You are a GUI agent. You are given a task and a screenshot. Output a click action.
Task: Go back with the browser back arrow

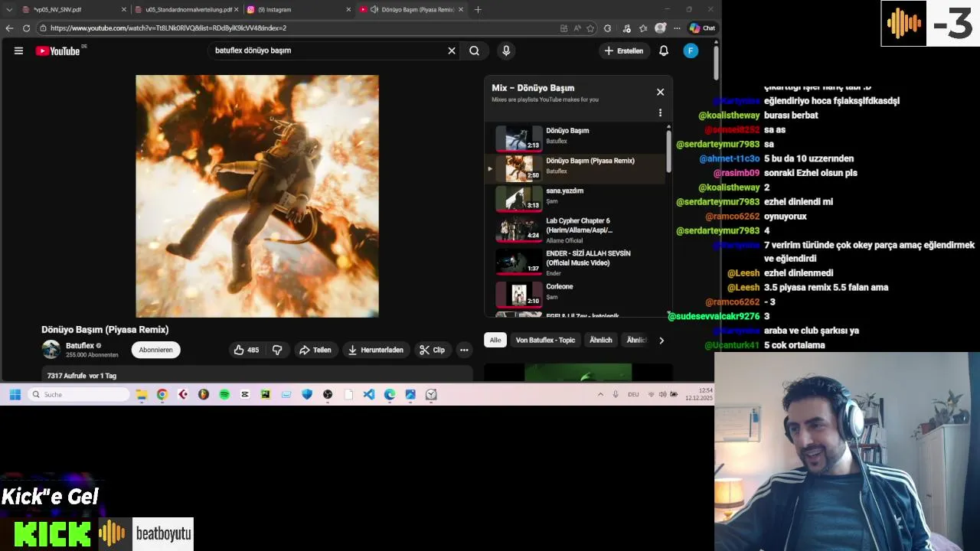(x=9, y=28)
